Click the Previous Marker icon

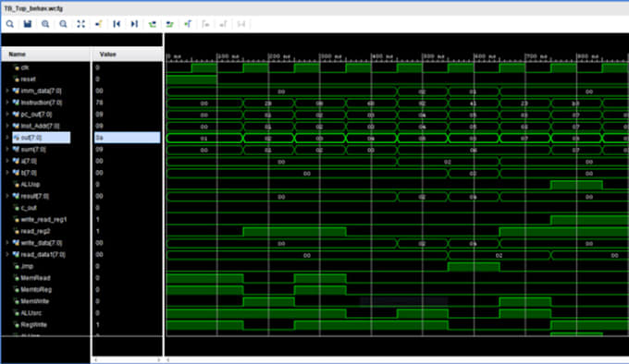(205, 24)
